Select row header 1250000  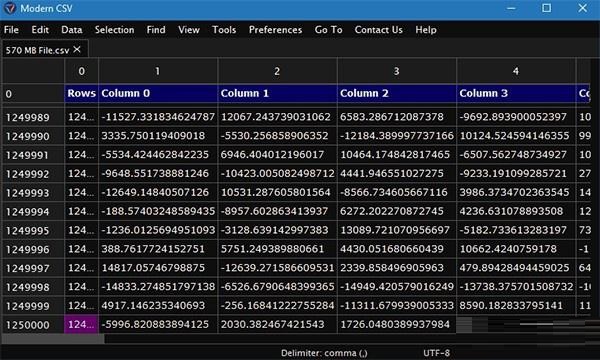pyautogui.click(x=33, y=325)
